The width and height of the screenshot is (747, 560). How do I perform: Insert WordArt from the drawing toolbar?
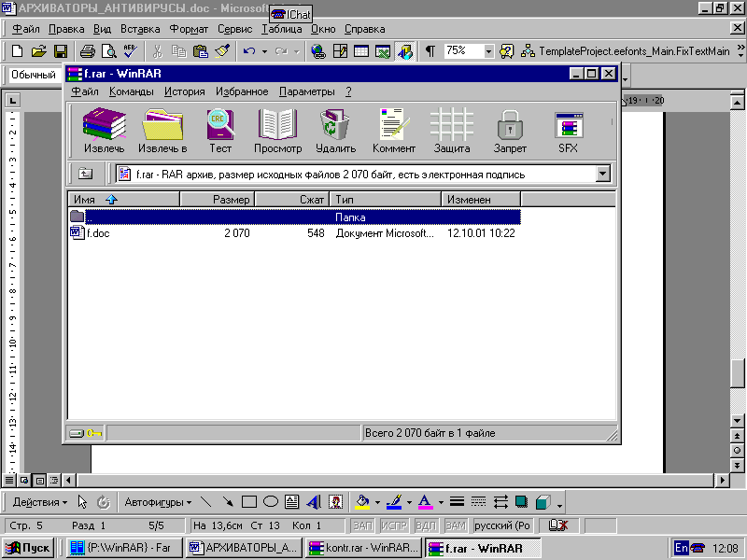(314, 502)
